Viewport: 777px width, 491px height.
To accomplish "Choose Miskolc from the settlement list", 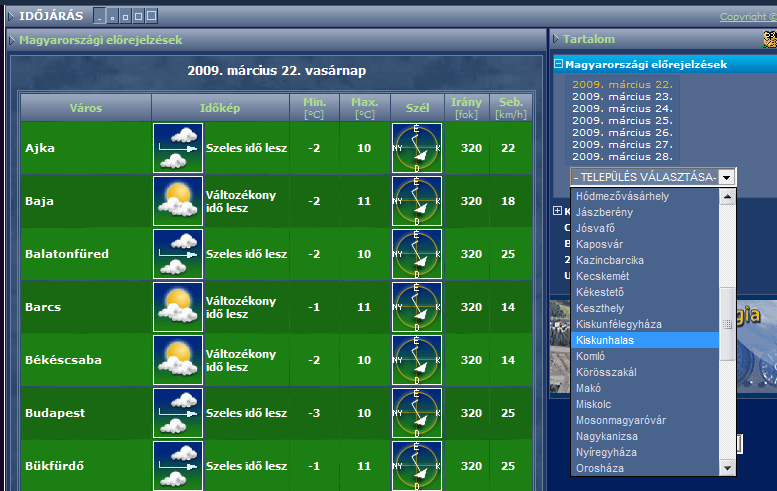I will [x=594, y=404].
